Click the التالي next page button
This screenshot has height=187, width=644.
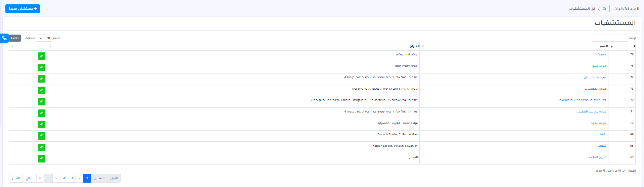click(30, 178)
